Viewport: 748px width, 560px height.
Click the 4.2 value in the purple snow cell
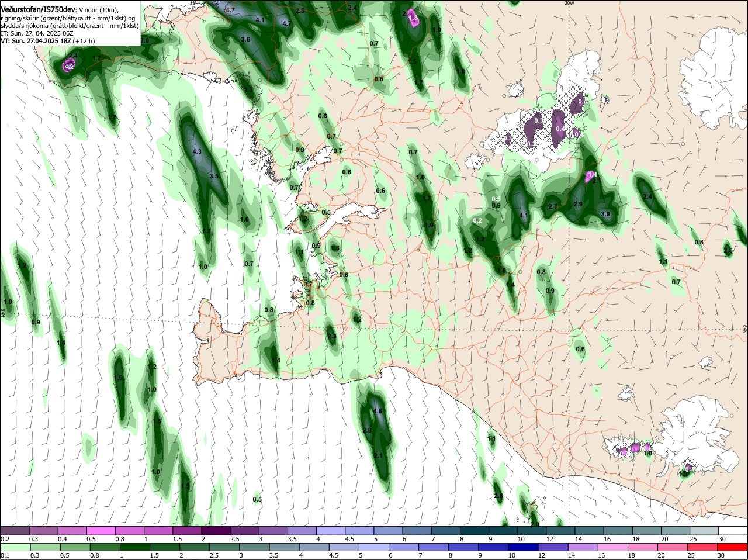click(x=68, y=67)
